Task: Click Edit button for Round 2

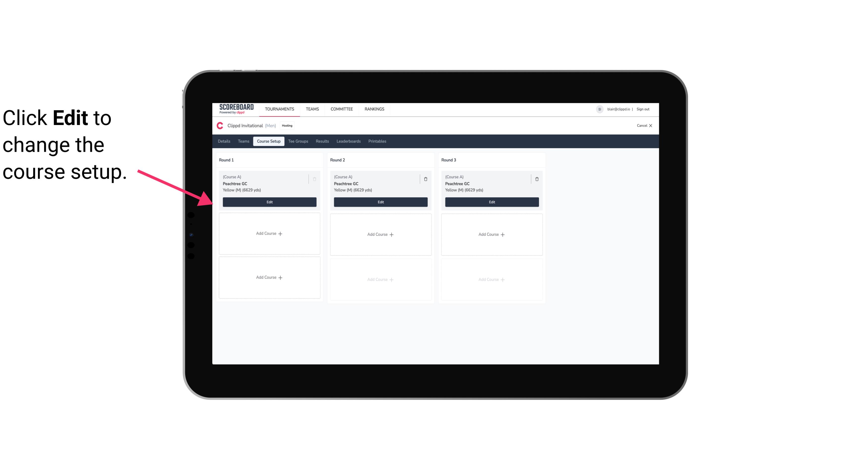Action: (x=380, y=201)
